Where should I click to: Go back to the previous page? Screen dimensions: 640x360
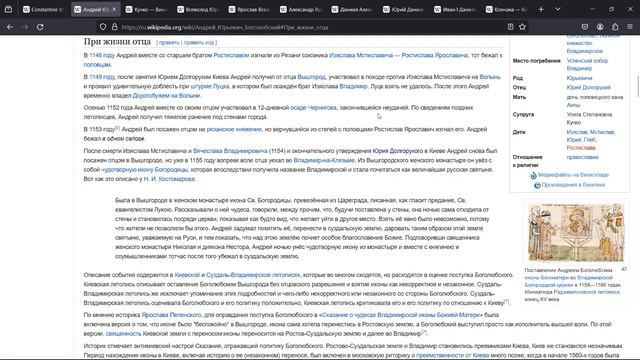(10, 27)
